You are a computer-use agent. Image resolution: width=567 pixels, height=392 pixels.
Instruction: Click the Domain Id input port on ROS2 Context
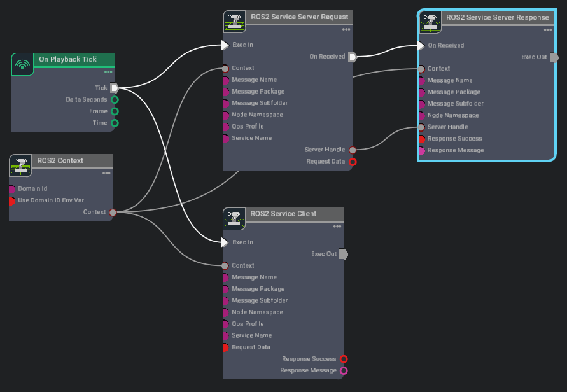click(12, 189)
